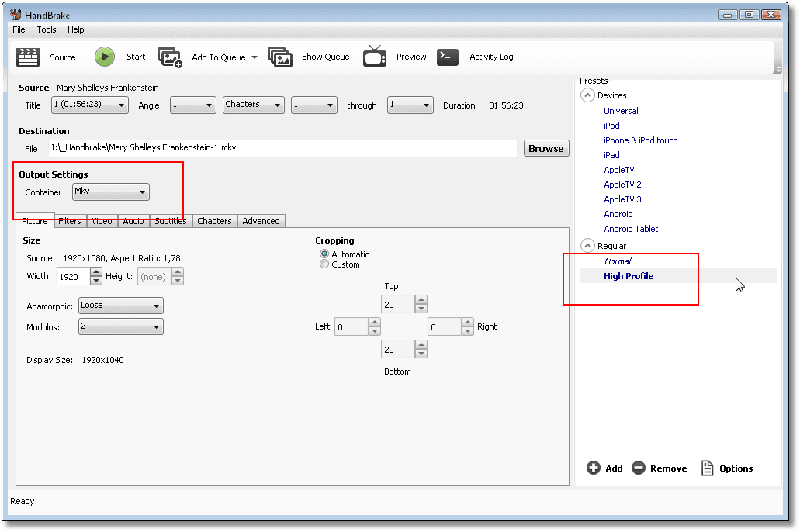Click the Options button label
This screenshot has width=800, height=532.
736,468
